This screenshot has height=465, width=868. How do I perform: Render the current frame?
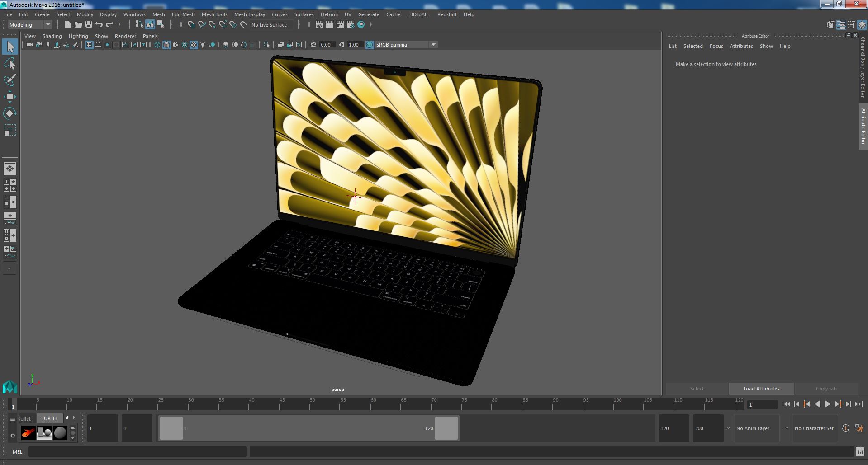(330, 25)
